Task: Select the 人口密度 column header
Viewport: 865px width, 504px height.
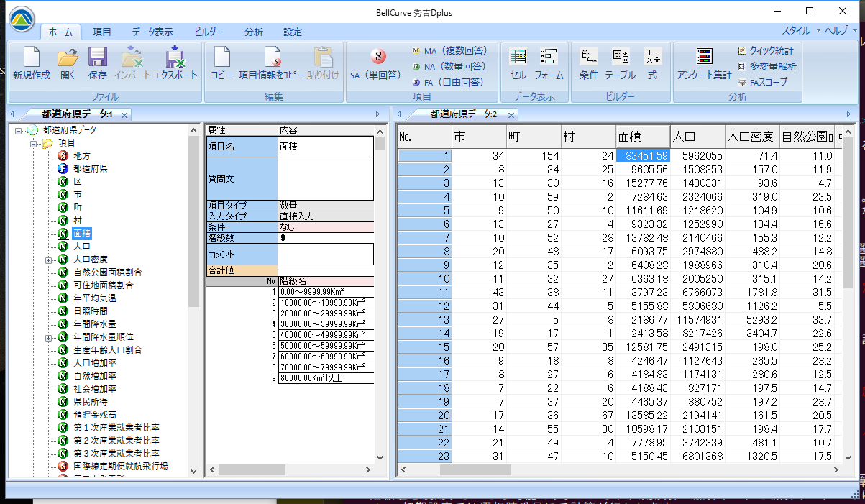Action: 751,136
